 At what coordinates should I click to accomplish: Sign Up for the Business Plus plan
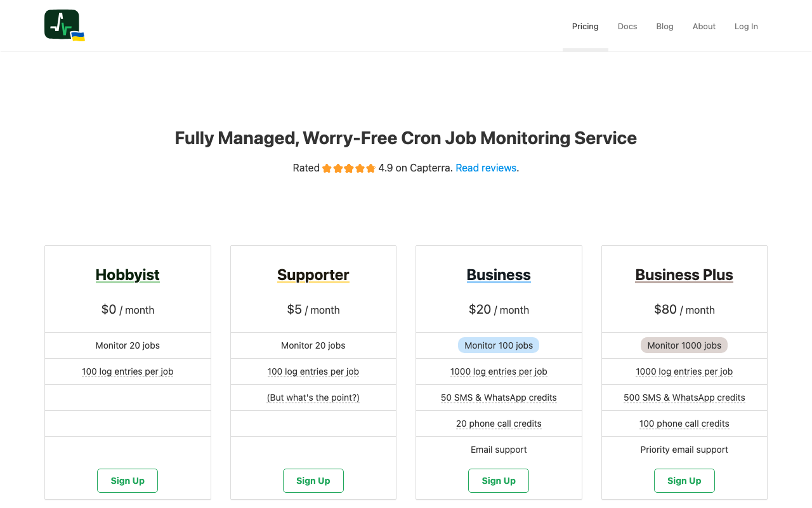coord(684,481)
